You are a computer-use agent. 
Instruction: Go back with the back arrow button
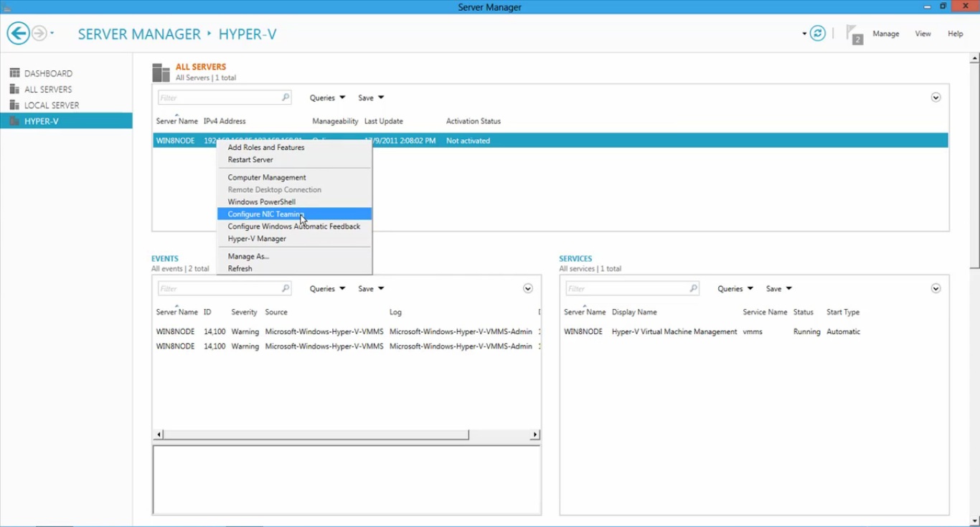18,33
